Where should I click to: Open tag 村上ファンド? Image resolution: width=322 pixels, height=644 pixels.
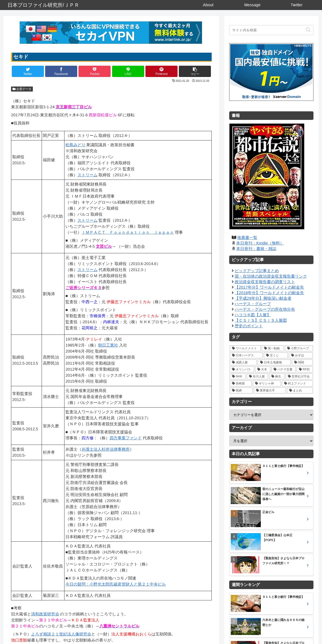click(x=297, y=383)
